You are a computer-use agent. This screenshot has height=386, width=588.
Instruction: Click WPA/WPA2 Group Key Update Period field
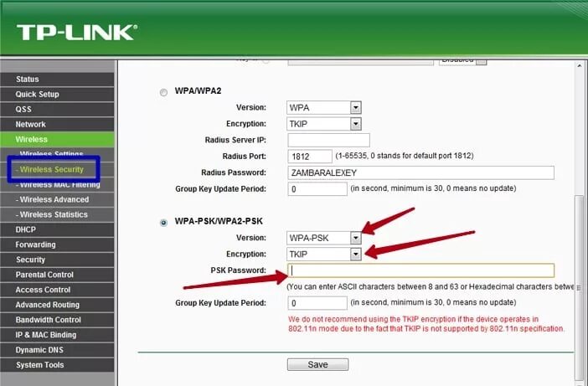(317, 189)
